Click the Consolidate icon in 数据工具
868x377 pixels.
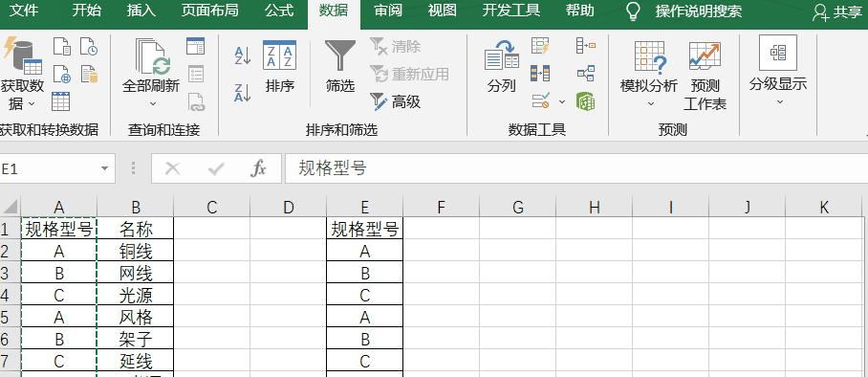[586, 46]
